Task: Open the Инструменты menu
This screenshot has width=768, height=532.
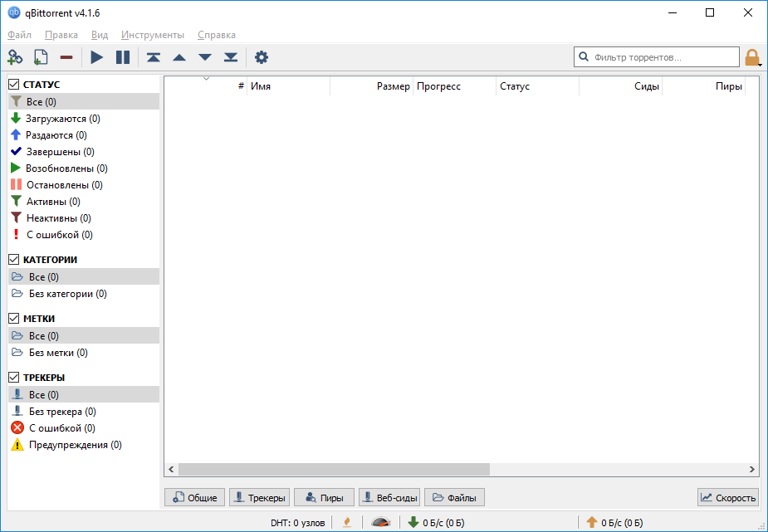Action: [x=153, y=35]
